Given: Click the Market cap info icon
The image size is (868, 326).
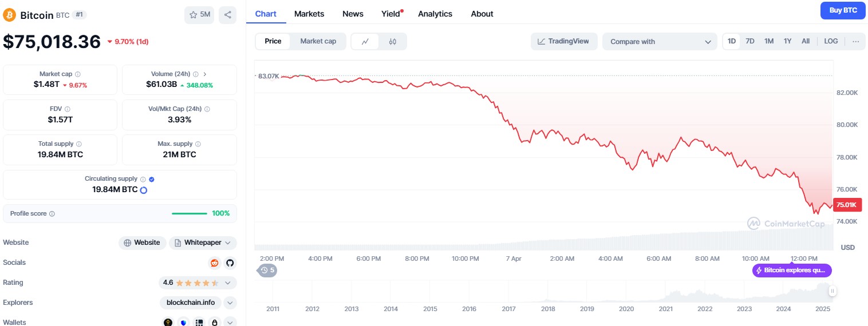Looking at the screenshot, I should tap(78, 74).
